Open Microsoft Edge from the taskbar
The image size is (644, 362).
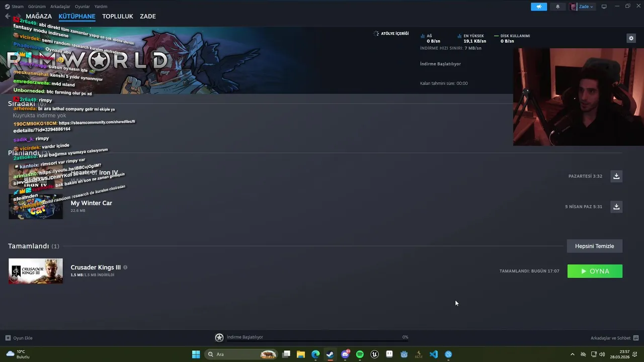(315, 354)
